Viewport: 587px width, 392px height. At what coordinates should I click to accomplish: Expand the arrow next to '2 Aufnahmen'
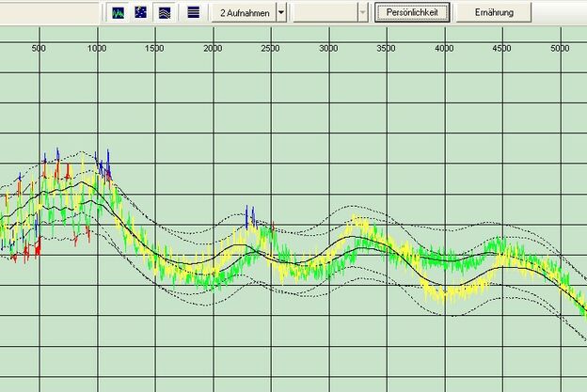[x=281, y=13]
